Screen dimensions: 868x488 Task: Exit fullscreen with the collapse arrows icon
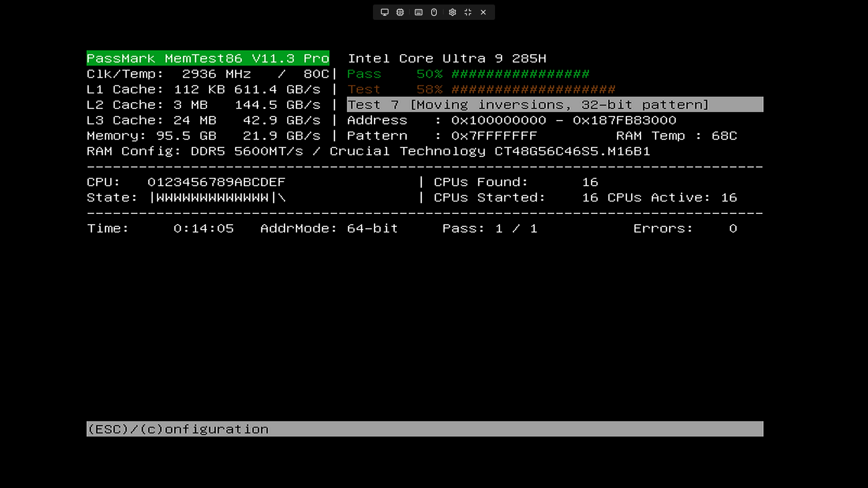468,12
